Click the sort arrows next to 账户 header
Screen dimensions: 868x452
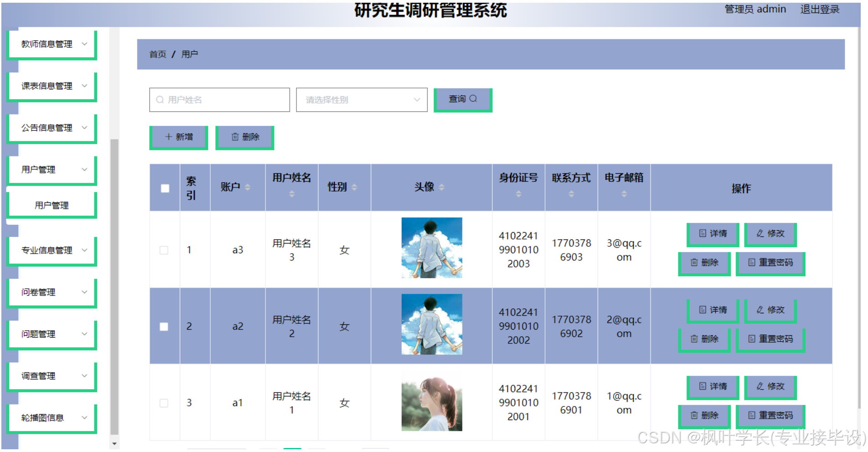click(248, 187)
